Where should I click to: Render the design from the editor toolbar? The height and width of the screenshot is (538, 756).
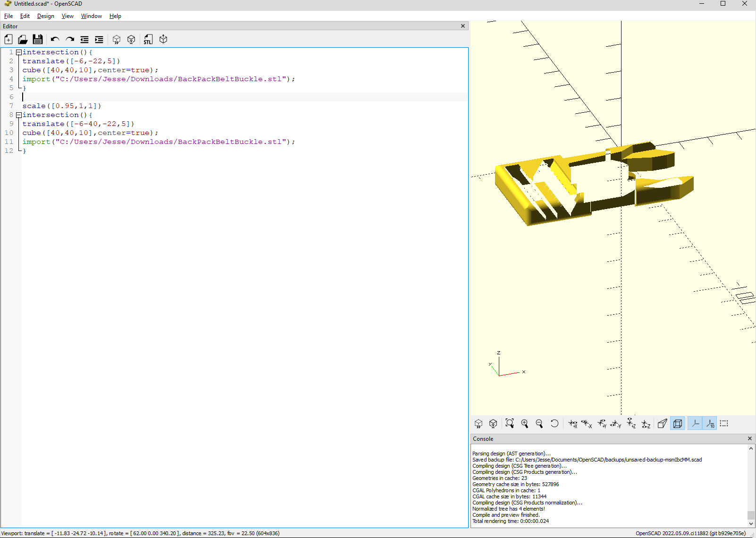click(131, 40)
